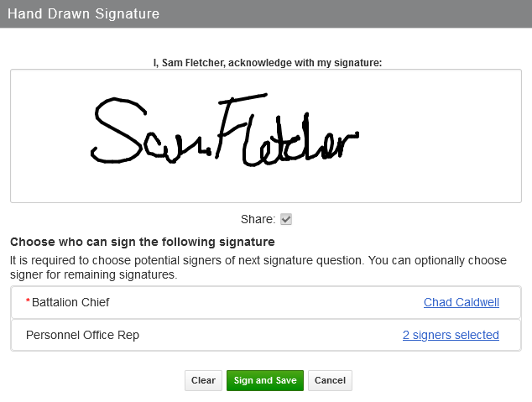Screen dimensions: 532x402
Task: Select the Personnel Office Rep row label
Action: [x=82, y=335]
